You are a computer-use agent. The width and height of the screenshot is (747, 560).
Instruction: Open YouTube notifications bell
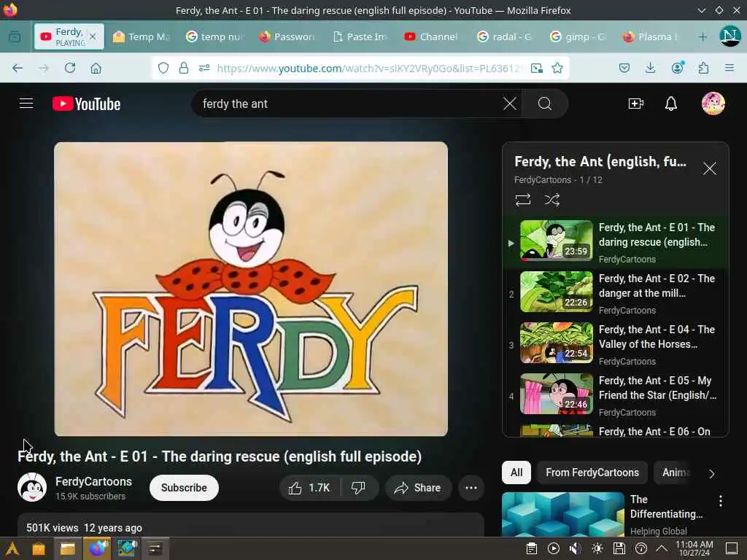(671, 104)
